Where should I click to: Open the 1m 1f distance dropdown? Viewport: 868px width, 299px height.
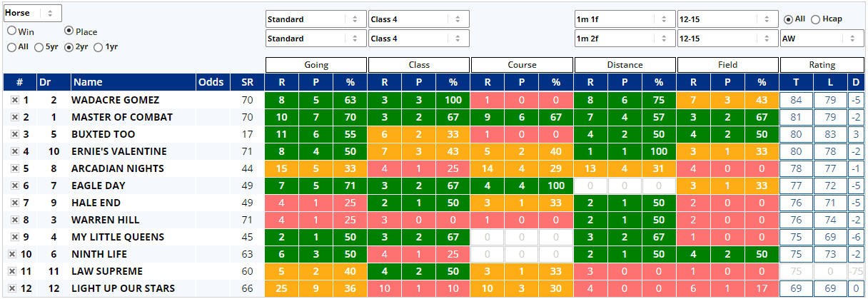[624, 19]
